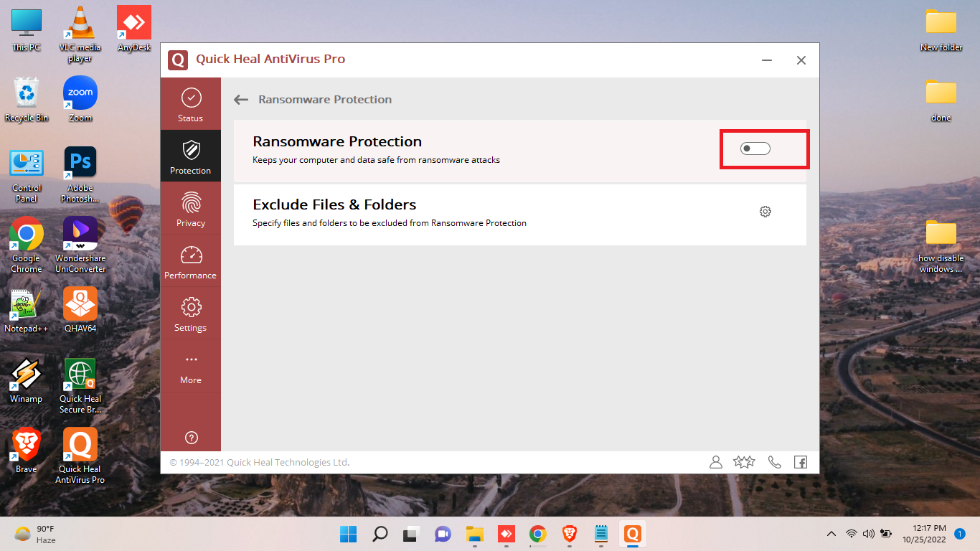Go back using the arrow beside Ransomware Protection

pos(241,100)
